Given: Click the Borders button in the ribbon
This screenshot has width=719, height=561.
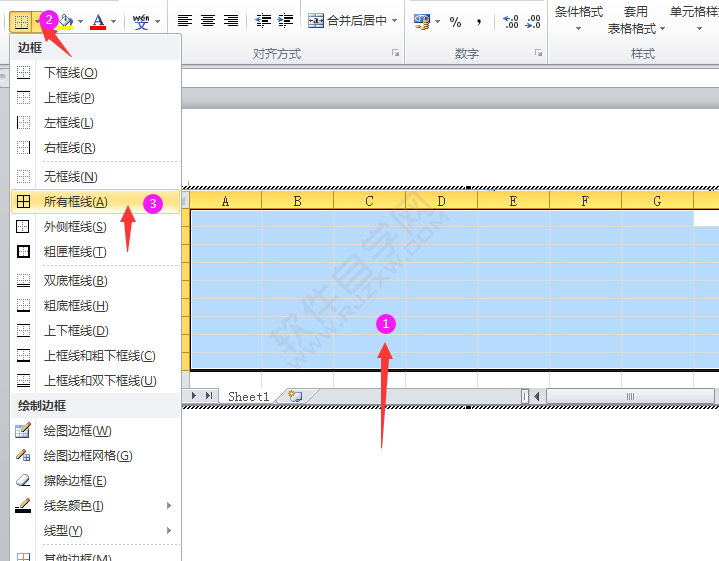Looking at the screenshot, I should (21, 21).
